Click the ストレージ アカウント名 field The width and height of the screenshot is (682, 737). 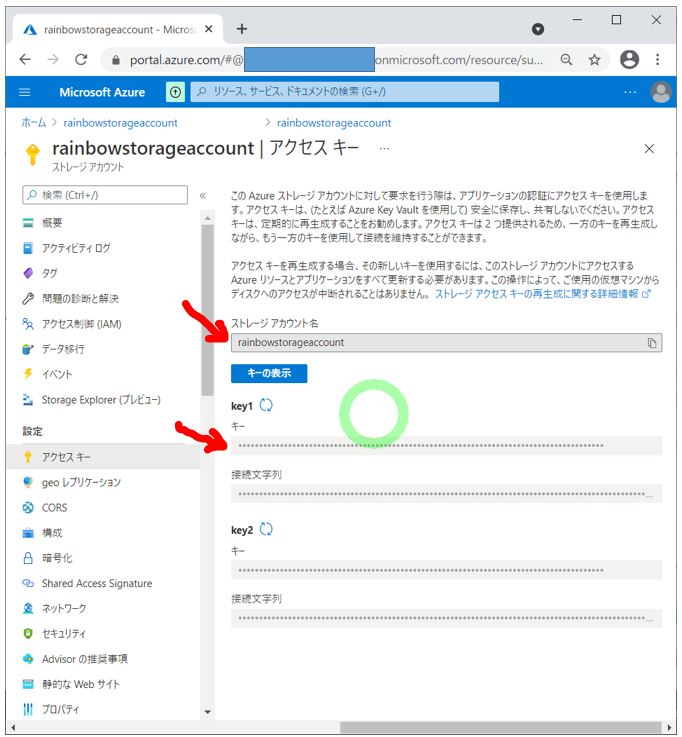pyautogui.click(x=447, y=343)
